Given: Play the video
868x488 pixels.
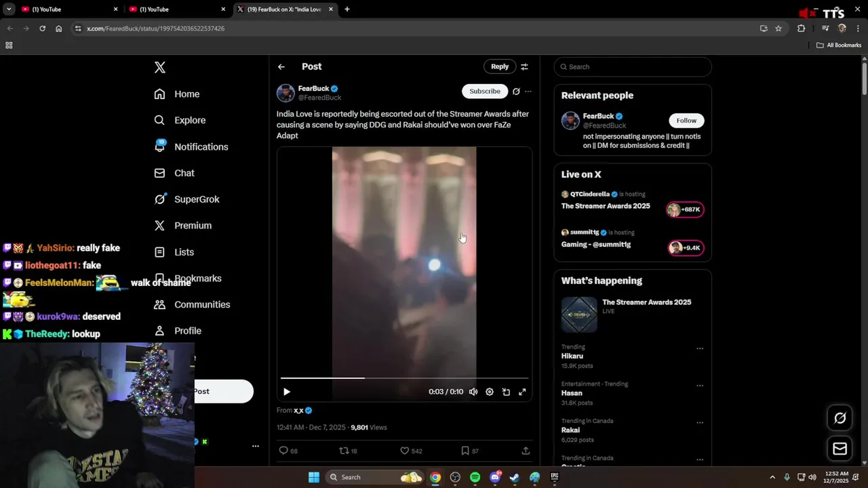Looking at the screenshot, I should point(287,392).
